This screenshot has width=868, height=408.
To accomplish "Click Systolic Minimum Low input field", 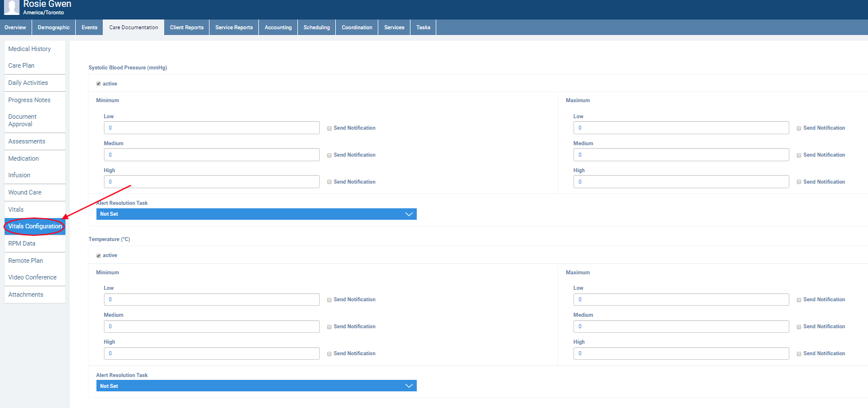I will [211, 128].
